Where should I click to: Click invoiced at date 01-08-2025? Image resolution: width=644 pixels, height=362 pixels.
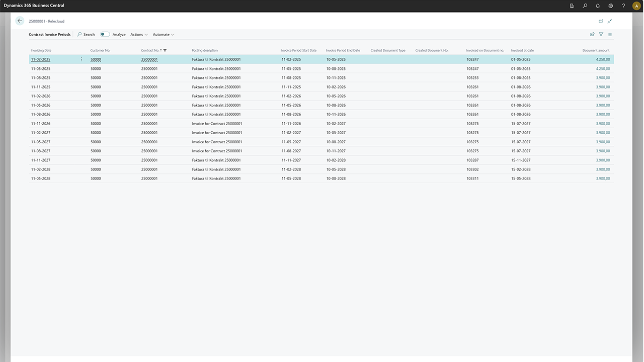(x=521, y=78)
